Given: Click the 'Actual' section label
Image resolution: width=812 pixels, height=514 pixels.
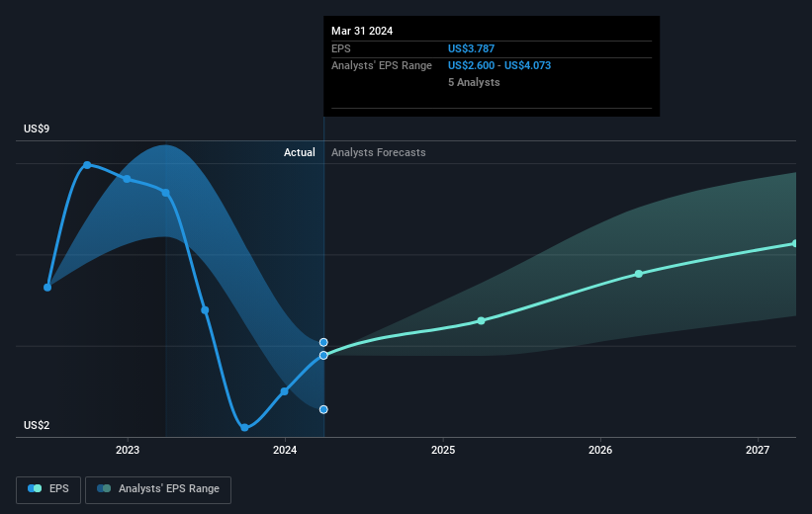Looking at the screenshot, I should [300, 152].
